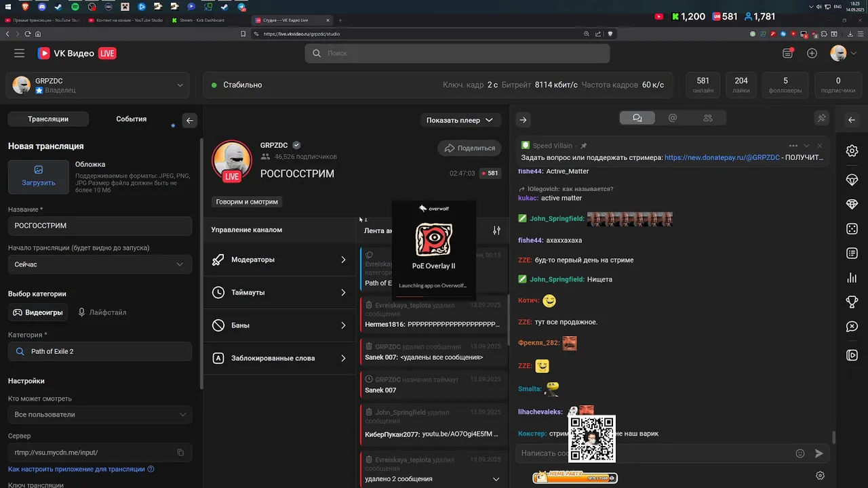
Task: Click the Название field with РОСГОССТРИМ
Action: click(x=100, y=226)
